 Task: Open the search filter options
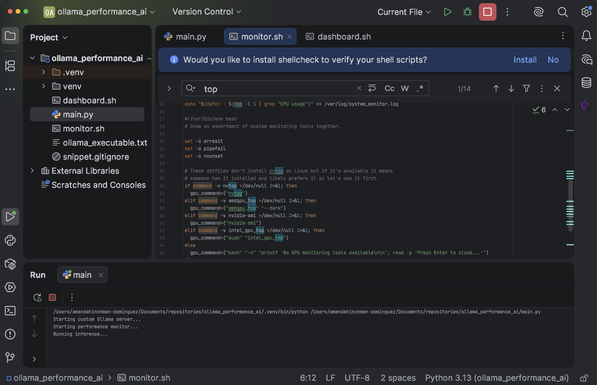[x=527, y=89]
